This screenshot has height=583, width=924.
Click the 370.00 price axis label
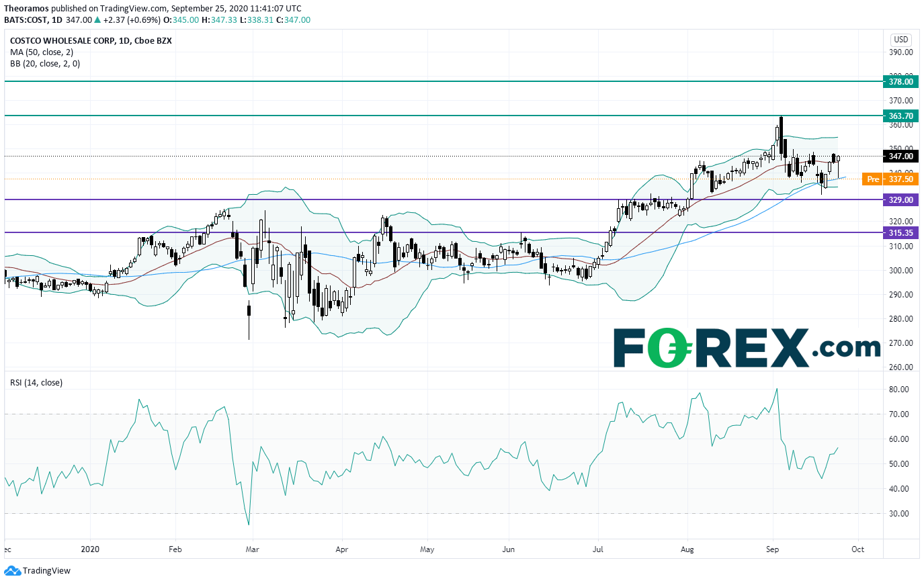900,100
